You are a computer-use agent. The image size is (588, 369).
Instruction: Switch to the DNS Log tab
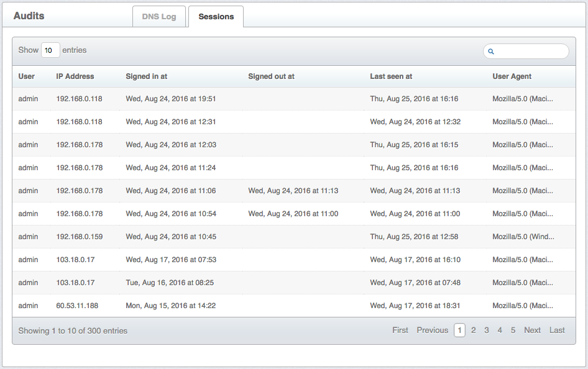click(160, 17)
